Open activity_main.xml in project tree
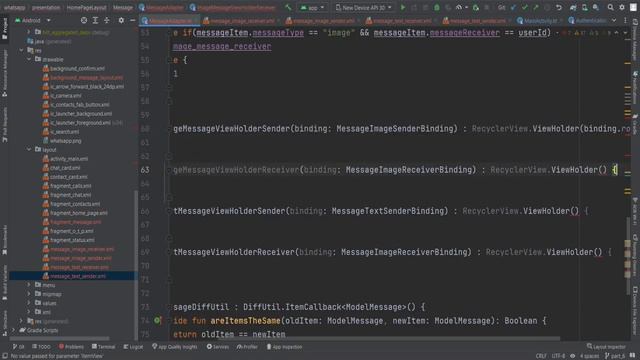 (69, 159)
